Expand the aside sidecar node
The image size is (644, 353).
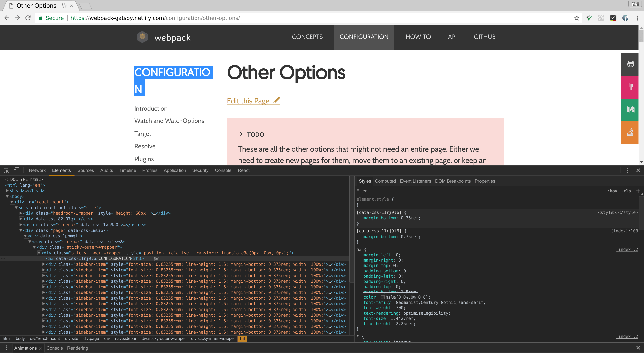(21, 225)
